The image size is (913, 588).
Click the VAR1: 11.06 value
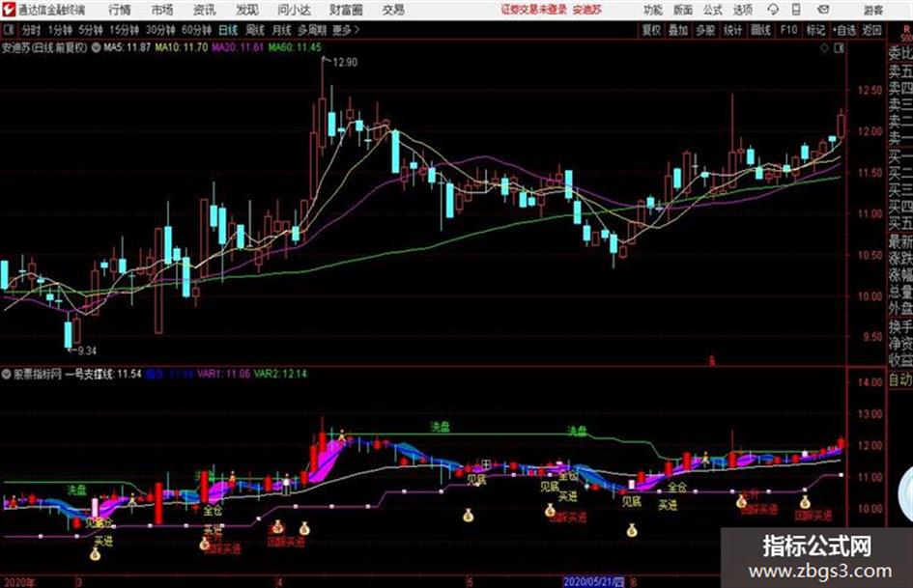tap(223, 374)
